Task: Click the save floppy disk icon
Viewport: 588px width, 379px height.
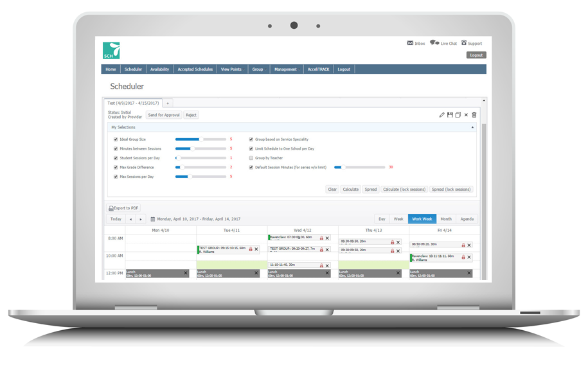Action: click(x=450, y=115)
